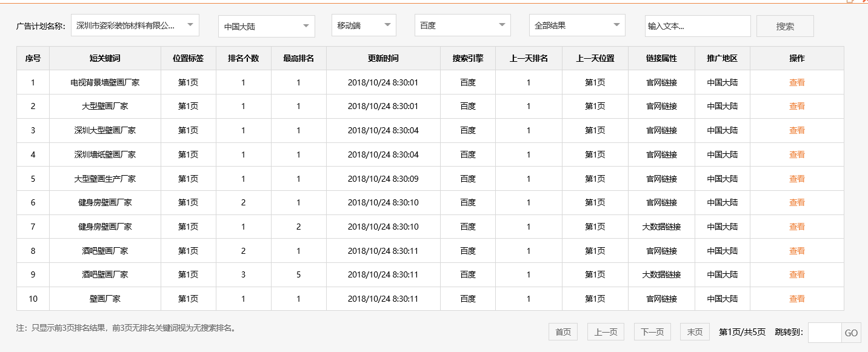Open 查看 for 大型壁画生产厂家
The width and height of the screenshot is (868, 352).
tap(797, 178)
